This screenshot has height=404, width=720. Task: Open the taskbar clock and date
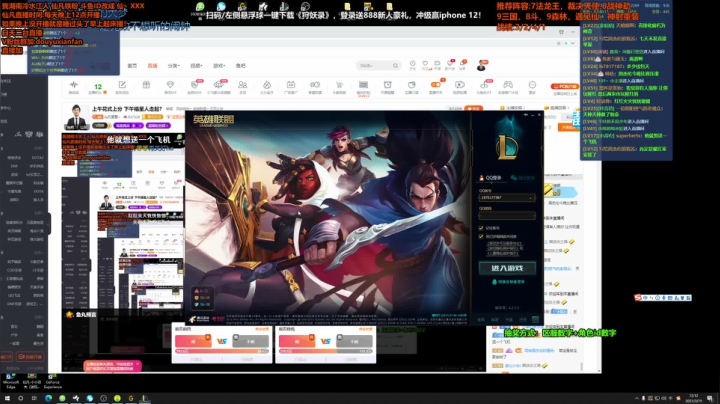click(693, 398)
